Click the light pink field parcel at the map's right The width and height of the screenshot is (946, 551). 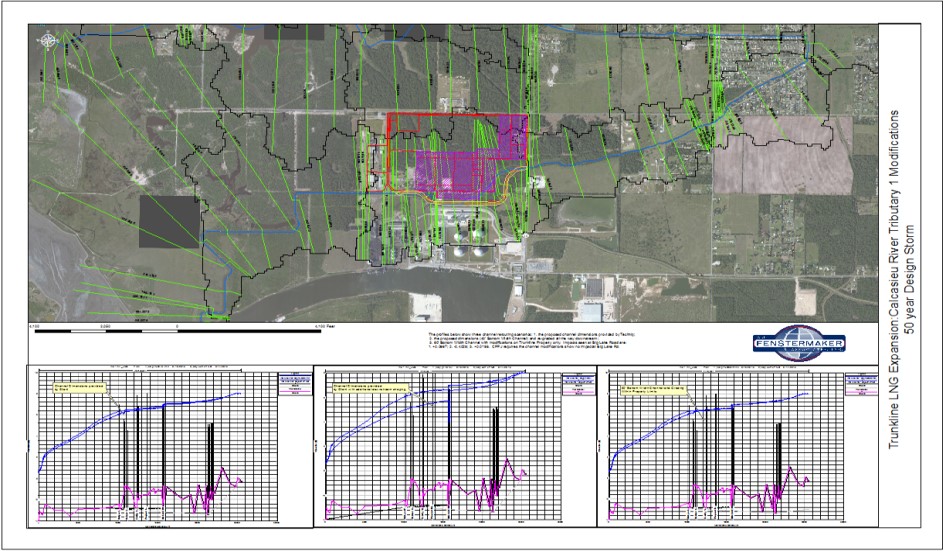[x=783, y=155]
